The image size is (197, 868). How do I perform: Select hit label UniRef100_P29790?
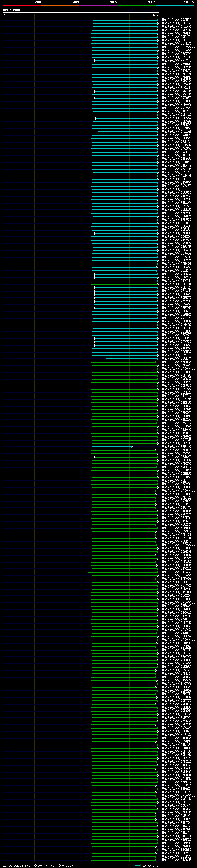(x=177, y=57)
